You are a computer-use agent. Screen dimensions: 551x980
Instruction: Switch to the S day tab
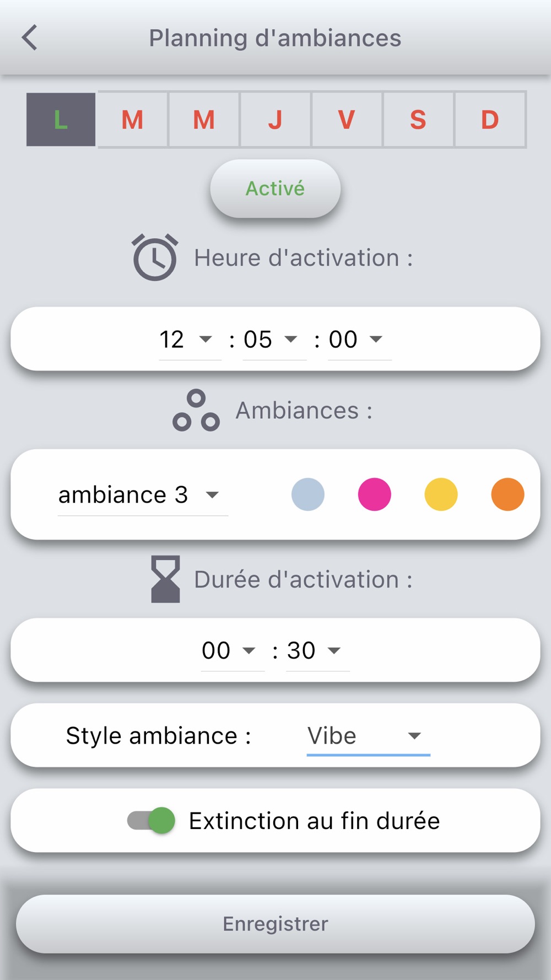pyautogui.click(x=418, y=120)
